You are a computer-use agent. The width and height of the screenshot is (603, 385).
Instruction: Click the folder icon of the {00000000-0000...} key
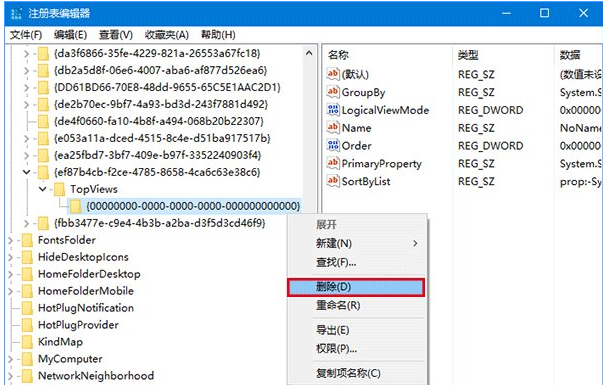coord(76,206)
